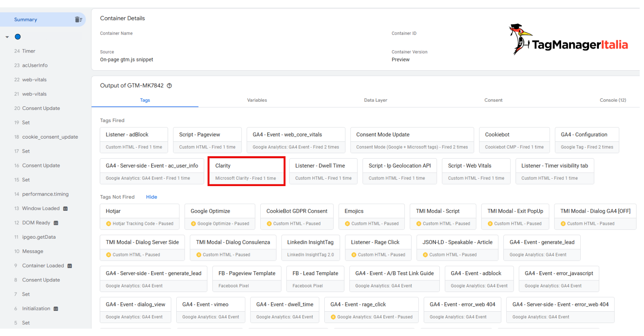This screenshot has height=336, width=644.
Task: Open the Consent Mode Update tag
Action: pos(412,140)
